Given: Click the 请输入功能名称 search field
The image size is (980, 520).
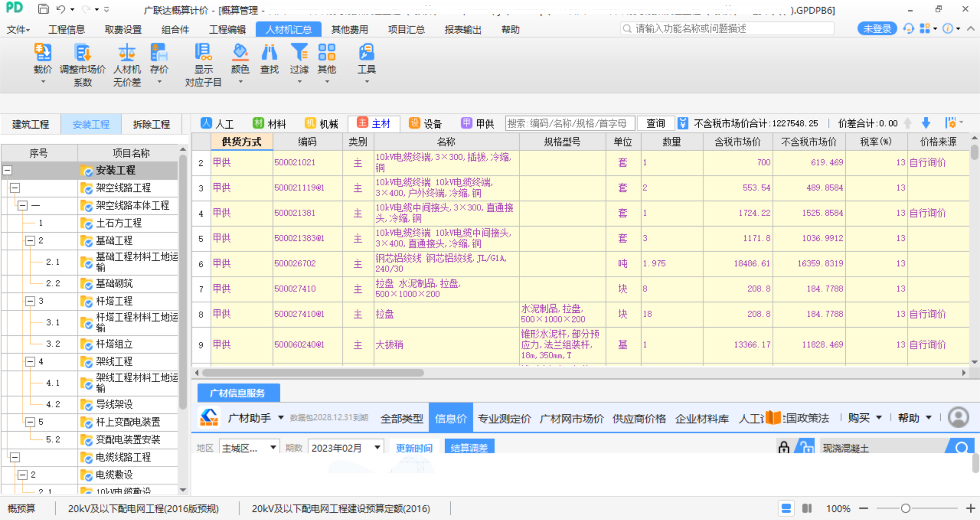Looking at the screenshot, I should click(x=727, y=29).
